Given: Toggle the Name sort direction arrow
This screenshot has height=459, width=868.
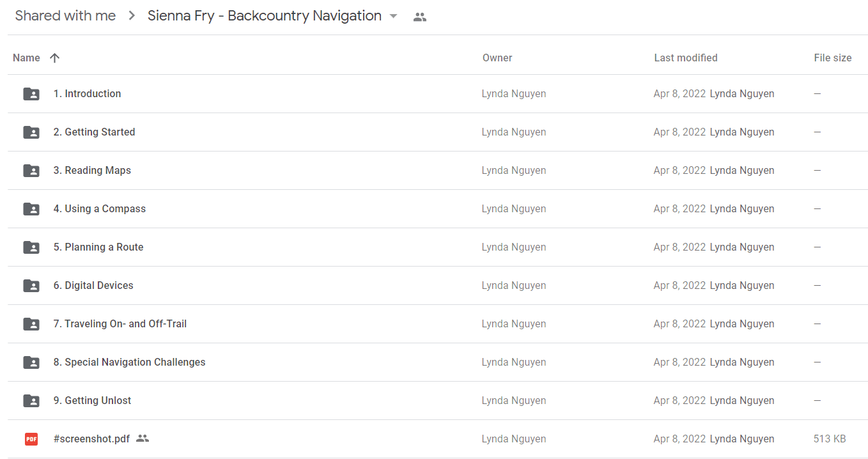Looking at the screenshot, I should click(55, 58).
